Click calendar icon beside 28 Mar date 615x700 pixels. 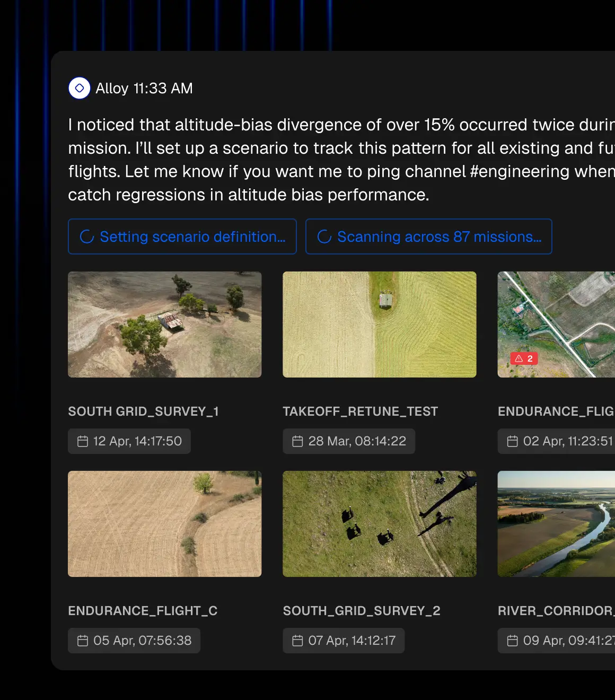click(x=297, y=441)
